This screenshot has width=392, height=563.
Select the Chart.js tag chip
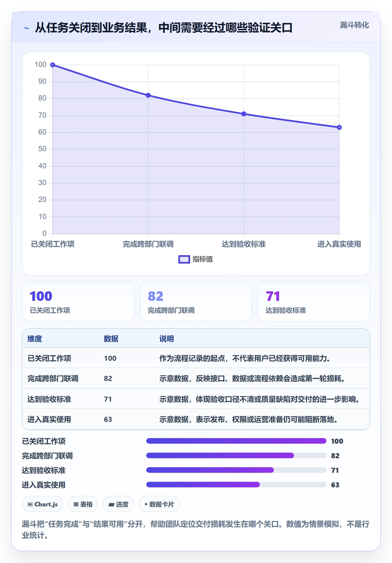click(43, 504)
